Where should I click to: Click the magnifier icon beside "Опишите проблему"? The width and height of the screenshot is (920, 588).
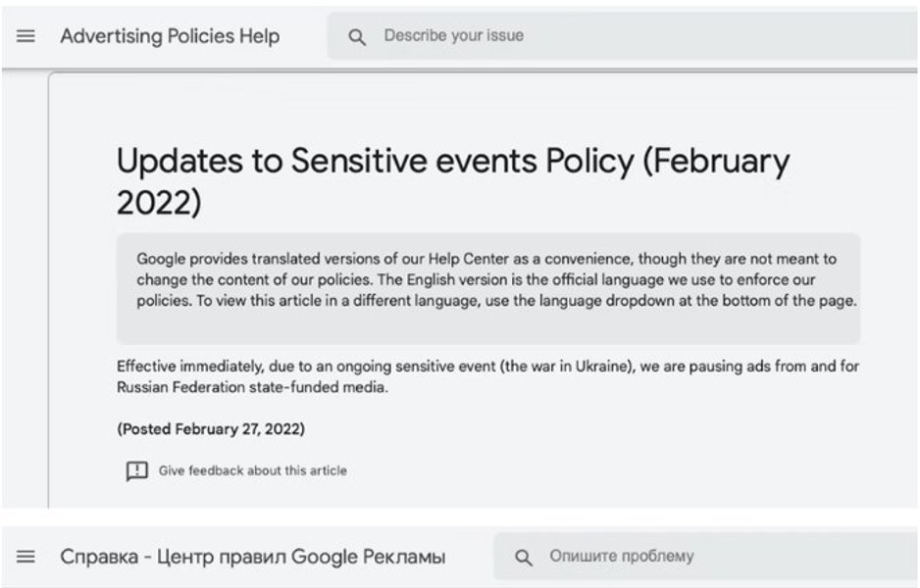tap(524, 558)
